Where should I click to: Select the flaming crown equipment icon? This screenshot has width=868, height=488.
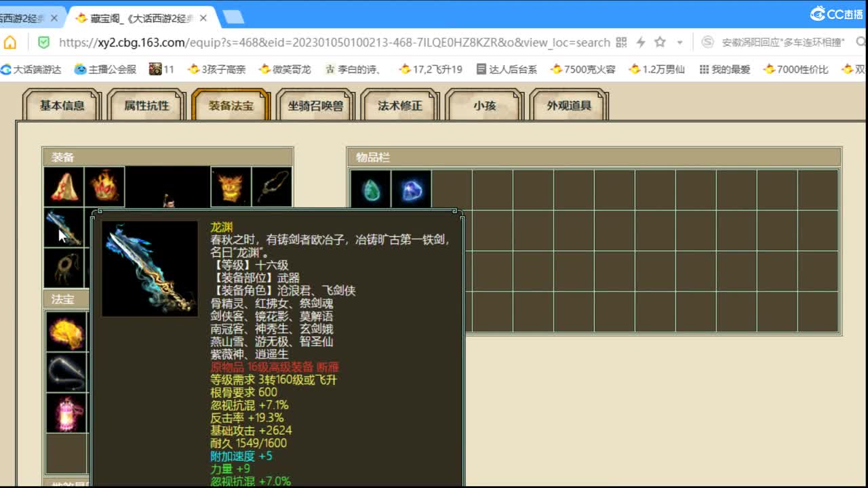coord(104,186)
